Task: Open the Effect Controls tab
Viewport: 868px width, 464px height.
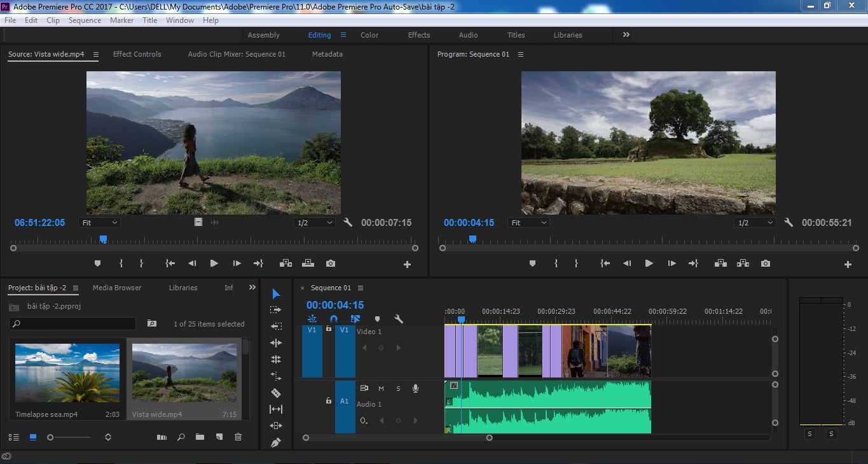Action: pos(137,54)
